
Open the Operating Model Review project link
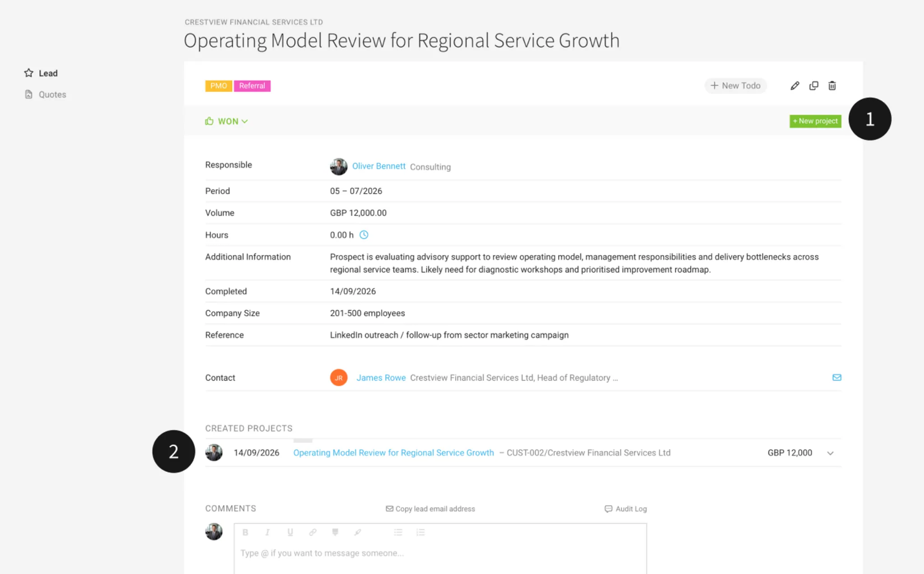[x=393, y=453]
